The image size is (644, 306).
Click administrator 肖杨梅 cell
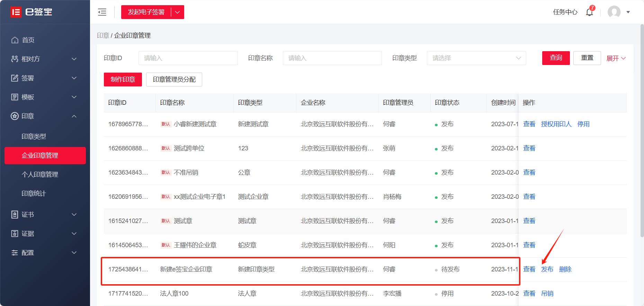392,197
